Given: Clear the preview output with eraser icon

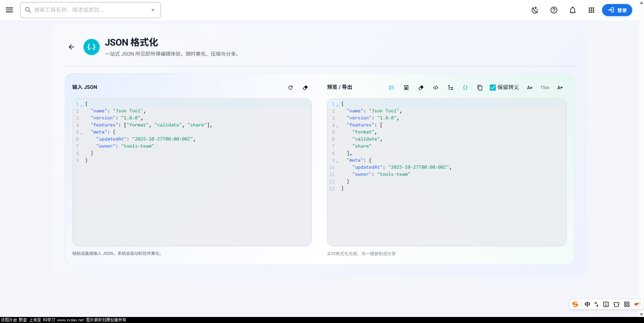Looking at the screenshot, I should [421, 88].
